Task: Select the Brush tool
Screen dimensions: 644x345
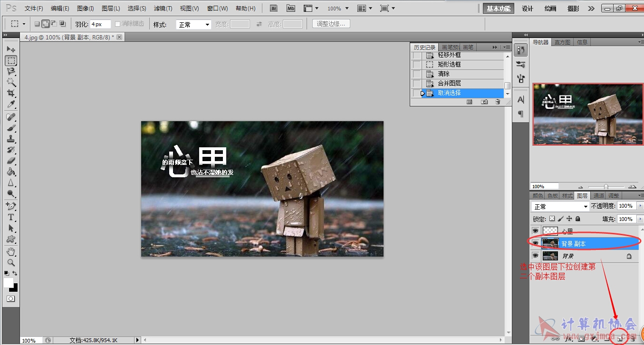Action: 11,128
